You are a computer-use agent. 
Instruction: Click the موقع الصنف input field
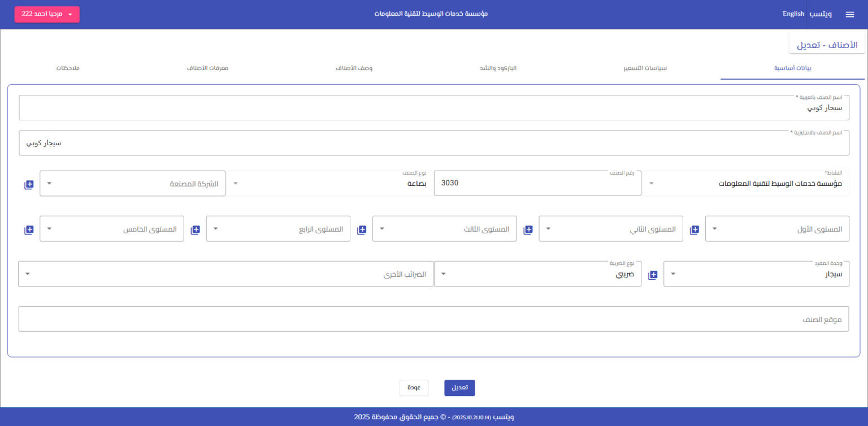(x=433, y=319)
